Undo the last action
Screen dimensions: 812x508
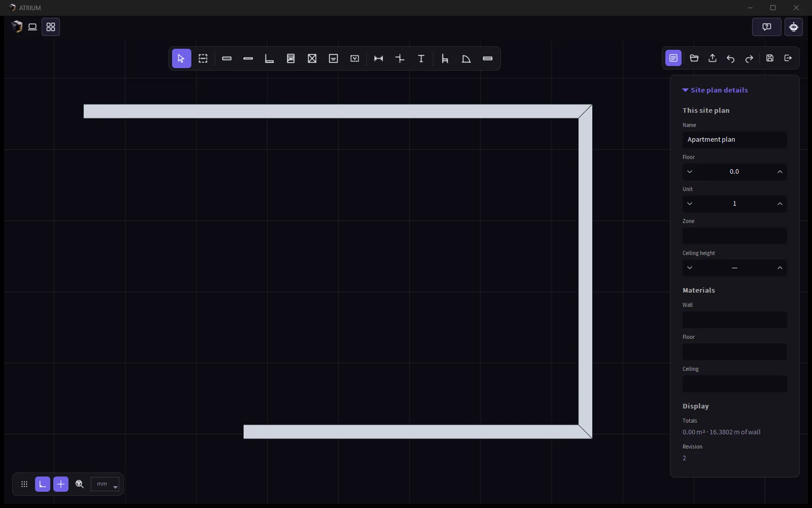(731, 58)
